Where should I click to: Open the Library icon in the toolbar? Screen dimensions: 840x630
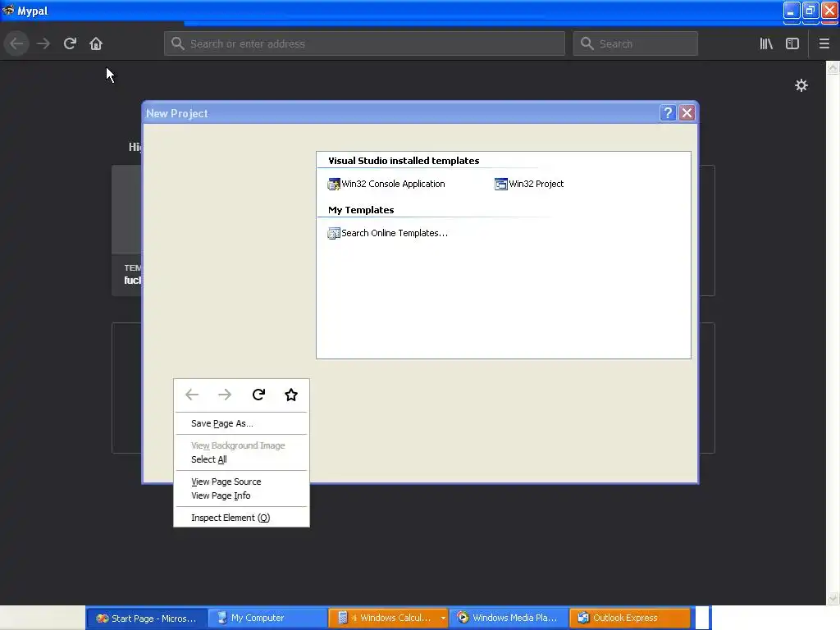pos(766,43)
